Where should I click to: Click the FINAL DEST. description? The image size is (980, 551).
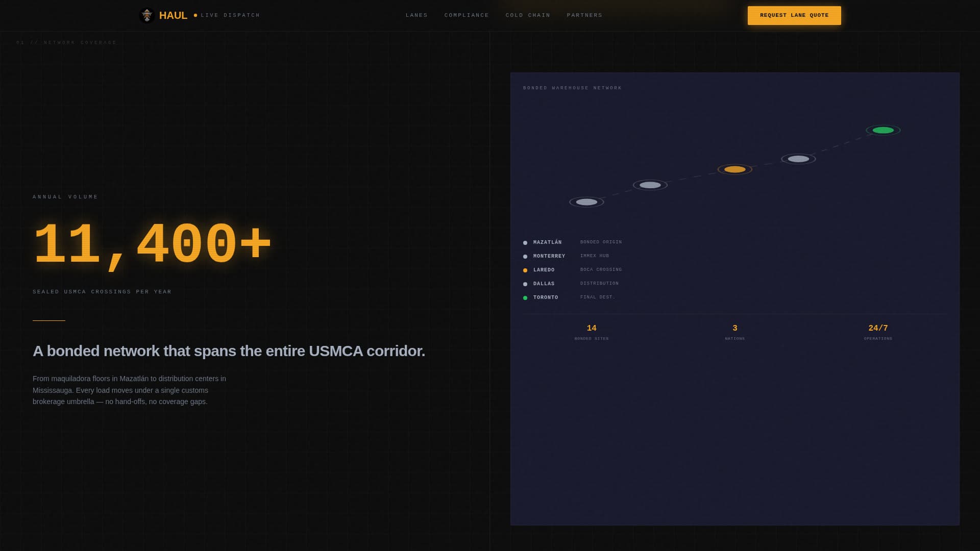598,297
